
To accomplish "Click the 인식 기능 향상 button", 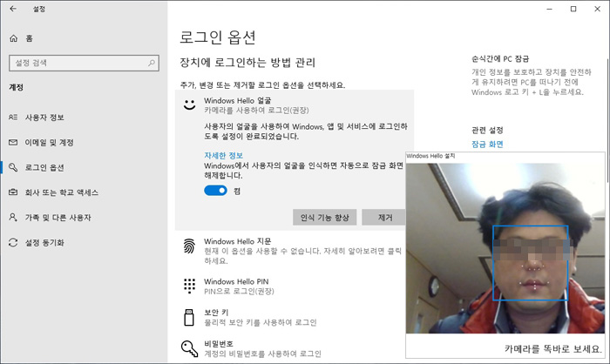I will pos(324,218).
